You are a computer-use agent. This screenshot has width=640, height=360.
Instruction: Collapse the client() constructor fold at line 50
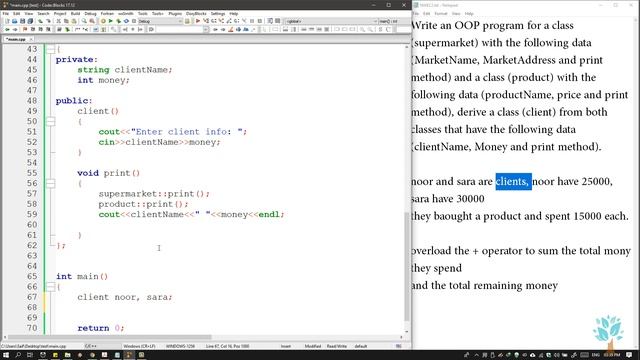(51, 121)
